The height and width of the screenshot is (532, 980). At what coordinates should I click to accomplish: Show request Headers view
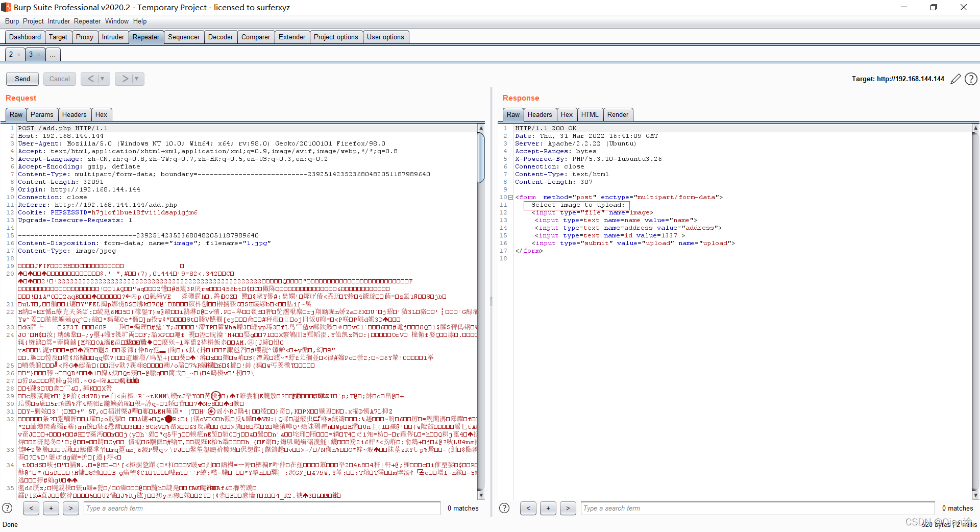[x=75, y=114]
